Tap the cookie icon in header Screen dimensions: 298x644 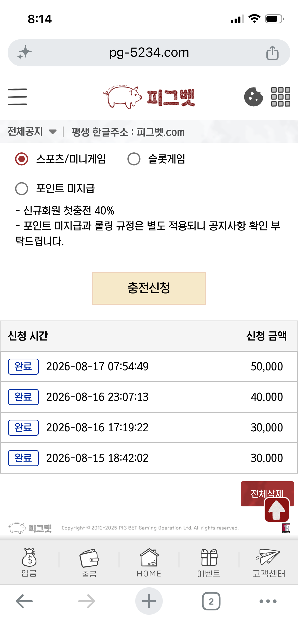pos(253,97)
